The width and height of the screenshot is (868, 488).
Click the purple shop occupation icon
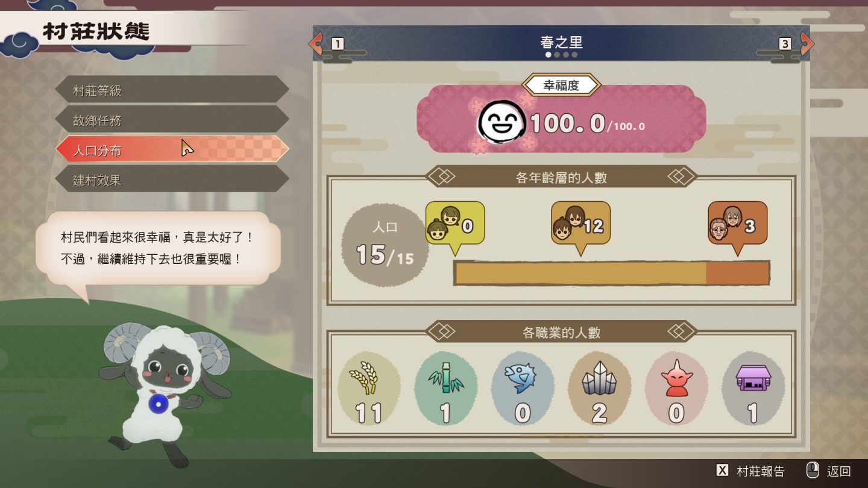(x=753, y=378)
